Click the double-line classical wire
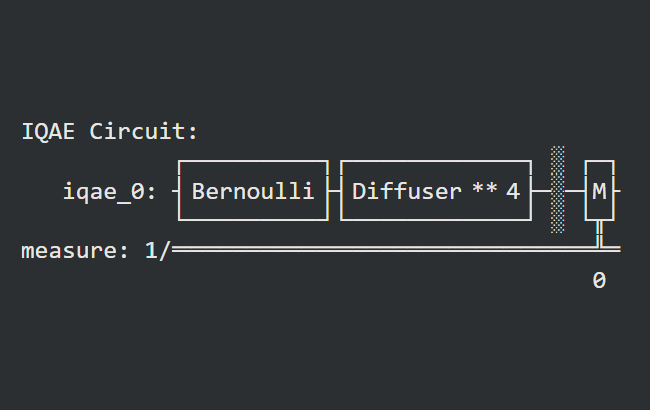650x410 pixels. [396, 249]
